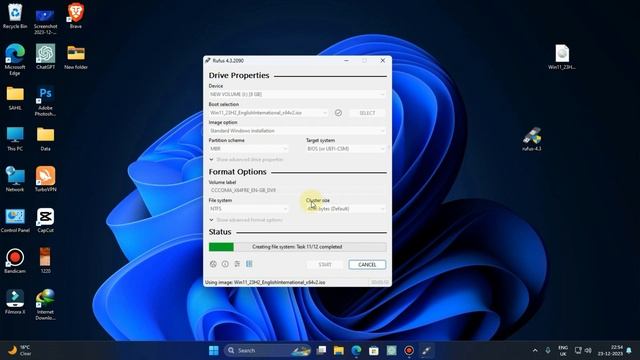Open the Device dropdown
640x360 pixels.
point(297,94)
